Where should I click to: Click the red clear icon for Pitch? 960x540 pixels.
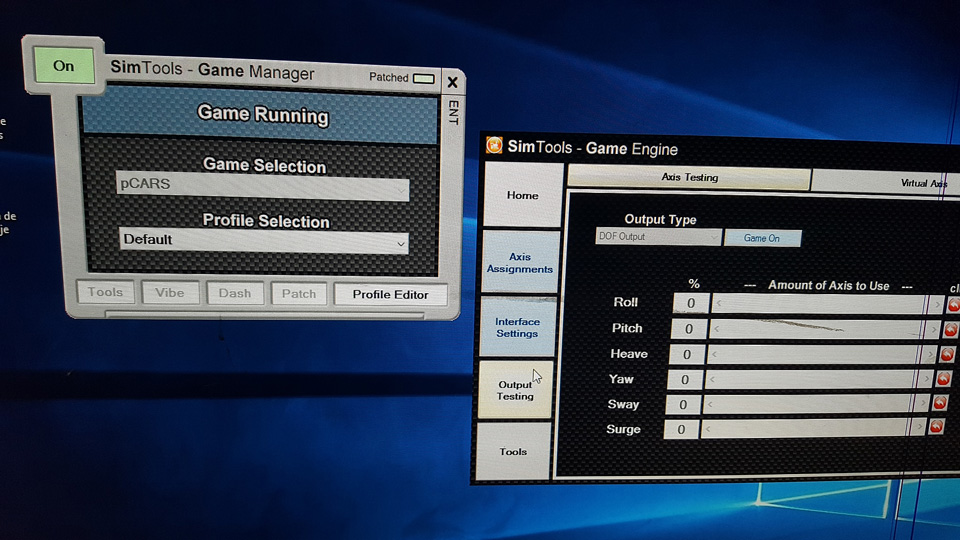pyautogui.click(x=950, y=330)
